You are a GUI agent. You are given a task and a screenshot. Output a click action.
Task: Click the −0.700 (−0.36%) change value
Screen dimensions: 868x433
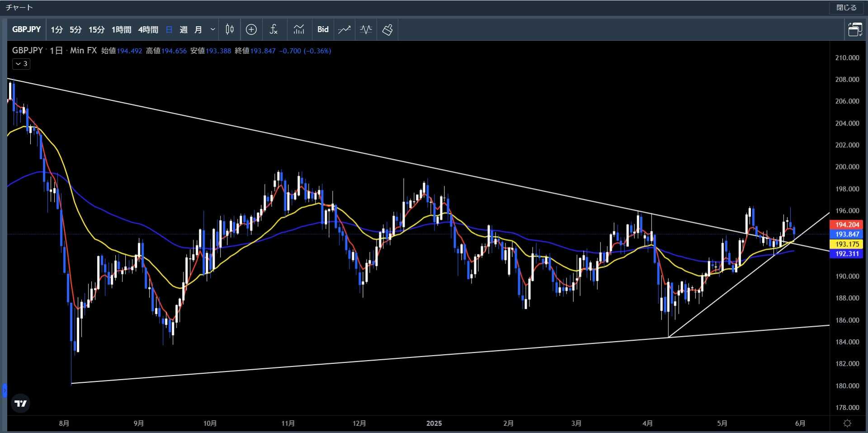tap(305, 51)
